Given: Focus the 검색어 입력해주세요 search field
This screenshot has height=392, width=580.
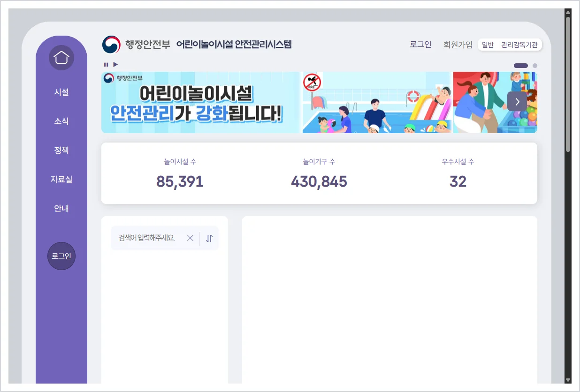Looking at the screenshot, I should click(x=147, y=238).
